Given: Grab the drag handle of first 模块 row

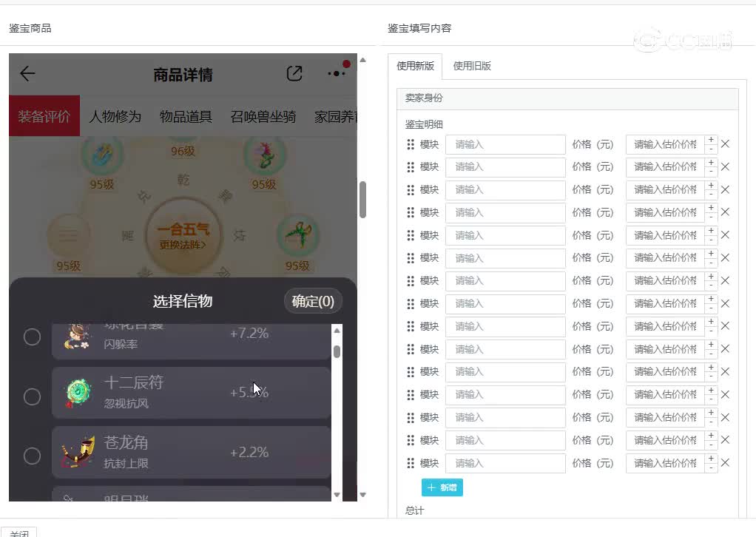Looking at the screenshot, I should (411, 144).
